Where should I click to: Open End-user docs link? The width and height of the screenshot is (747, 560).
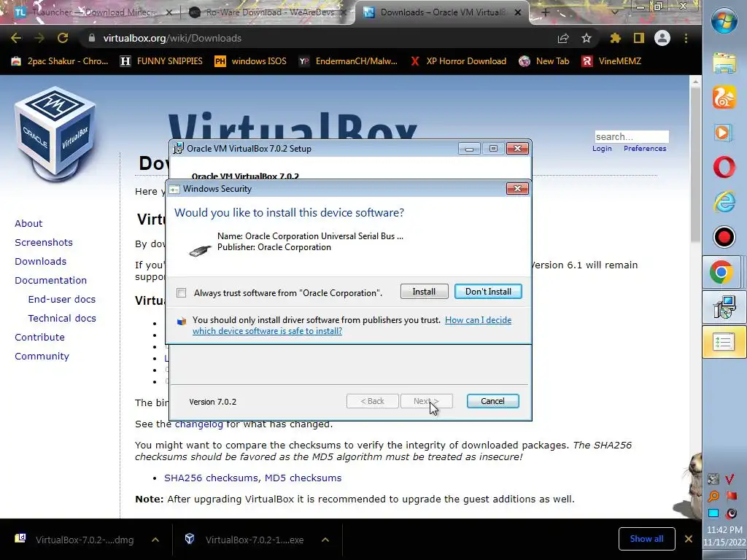tap(62, 299)
